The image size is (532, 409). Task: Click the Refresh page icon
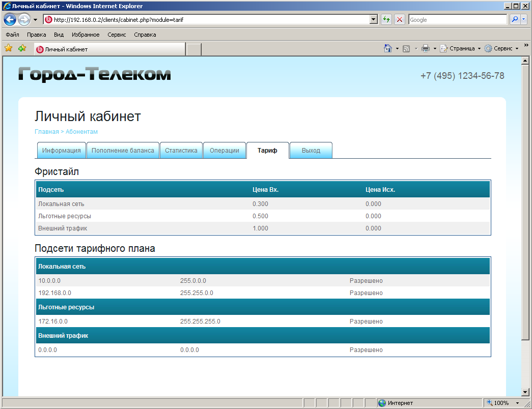[x=386, y=20]
